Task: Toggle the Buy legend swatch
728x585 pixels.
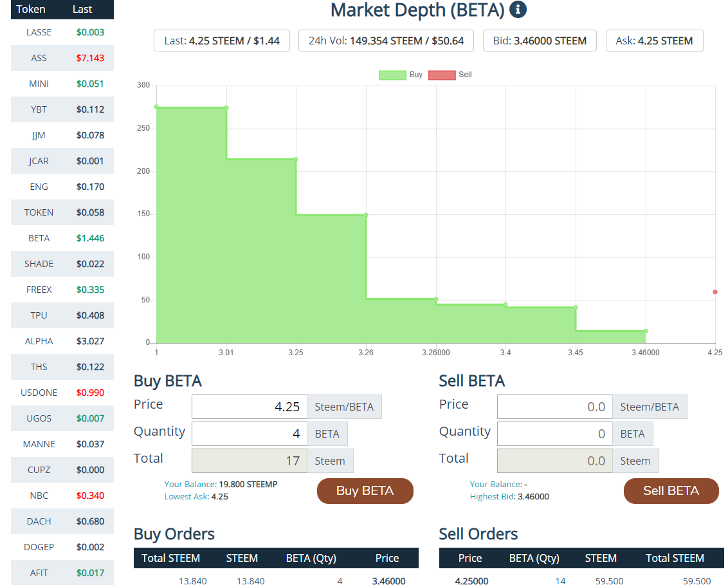Action: pos(392,75)
